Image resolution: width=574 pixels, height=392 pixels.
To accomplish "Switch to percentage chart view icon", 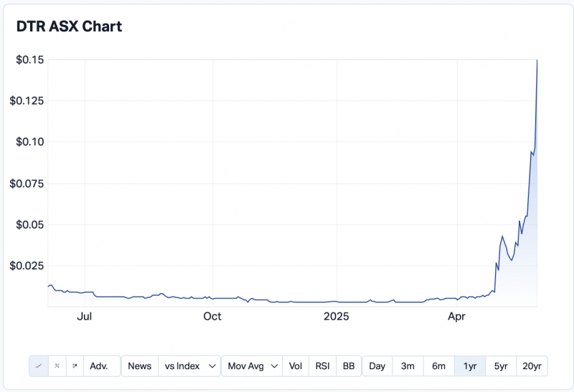I will pos(57,366).
